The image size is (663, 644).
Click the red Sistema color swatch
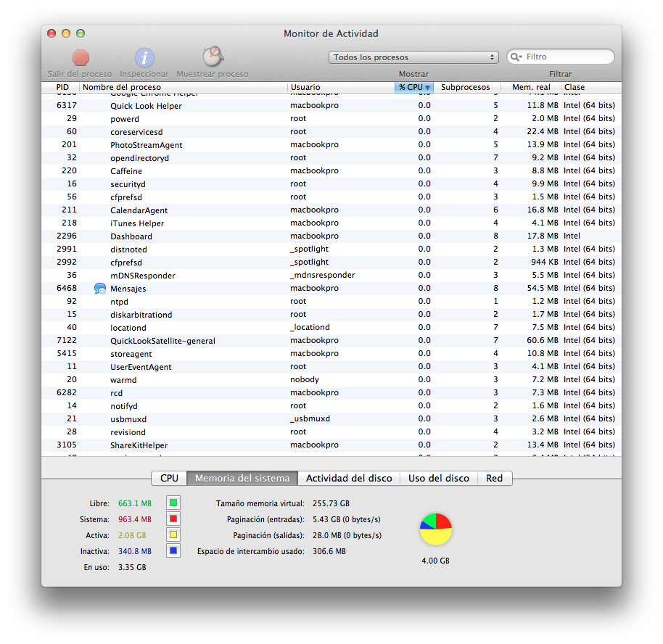(x=173, y=519)
